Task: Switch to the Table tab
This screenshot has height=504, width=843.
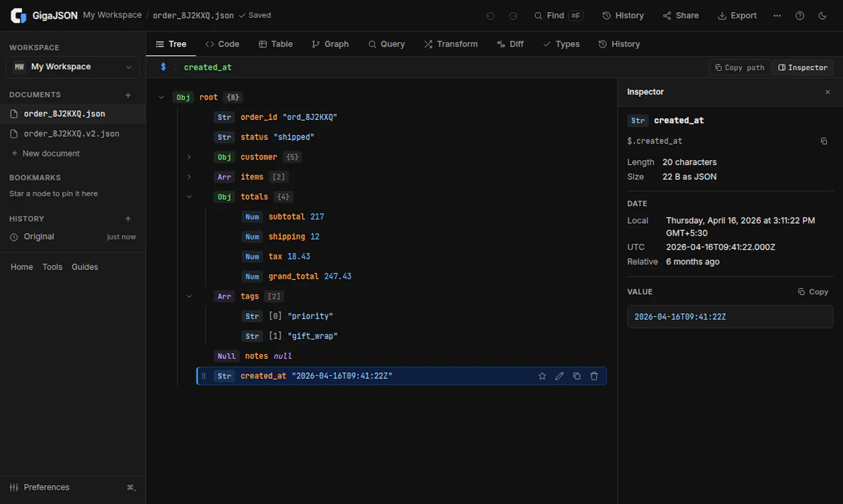Action: (276, 44)
